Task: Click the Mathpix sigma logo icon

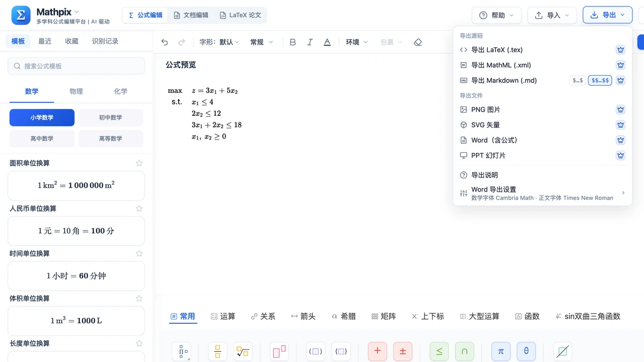Action: (x=21, y=16)
